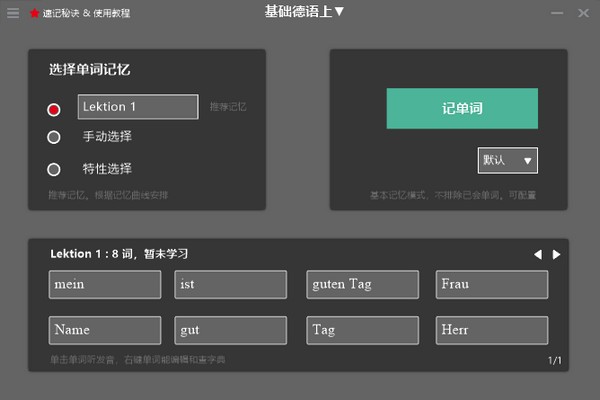Click the word card gut
This screenshot has width=600, height=400.
click(230, 330)
